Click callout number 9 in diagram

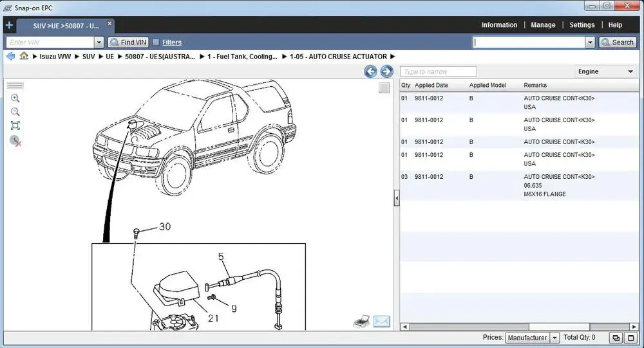click(234, 309)
